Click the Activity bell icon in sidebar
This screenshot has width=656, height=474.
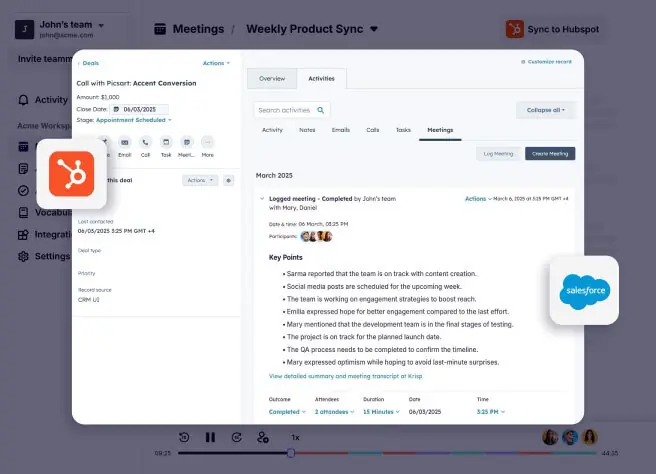point(23,100)
